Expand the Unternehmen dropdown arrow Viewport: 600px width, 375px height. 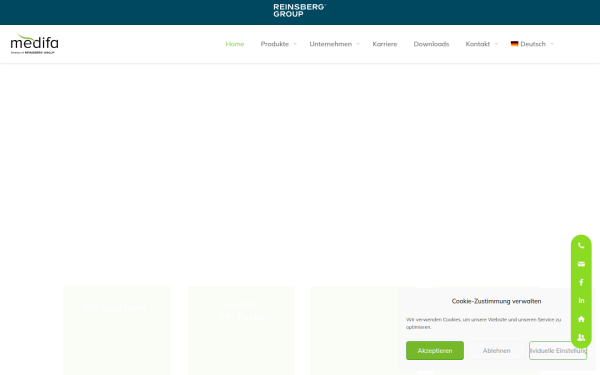point(358,44)
